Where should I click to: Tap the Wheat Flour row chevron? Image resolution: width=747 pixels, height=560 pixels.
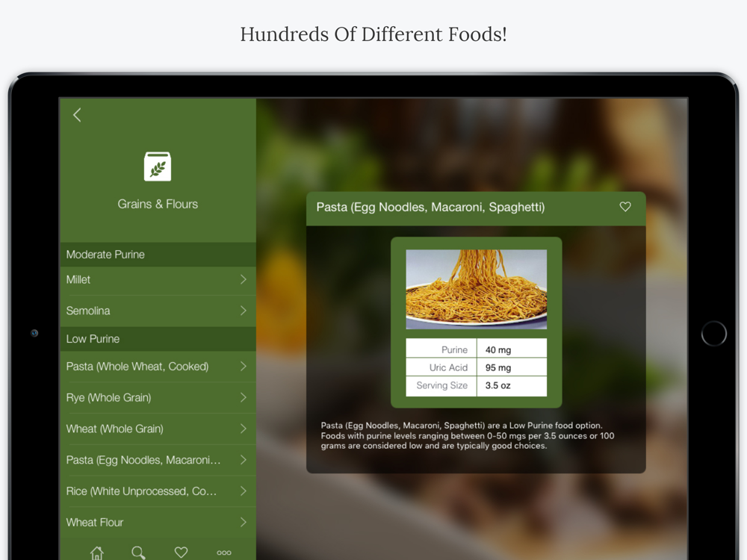244,523
